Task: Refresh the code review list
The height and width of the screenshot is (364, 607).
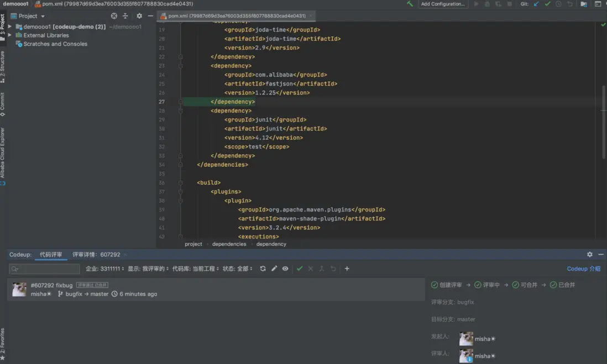Action: pyautogui.click(x=263, y=268)
